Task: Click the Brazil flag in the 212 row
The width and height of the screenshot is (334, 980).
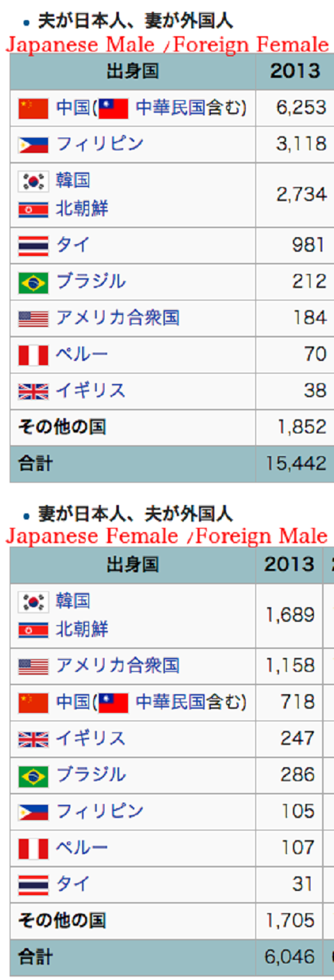Action: pyautogui.click(x=33, y=282)
